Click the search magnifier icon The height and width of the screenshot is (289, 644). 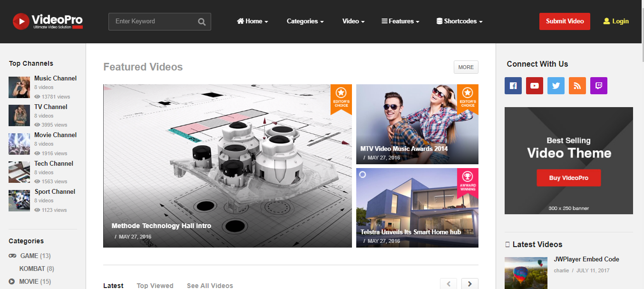point(202,21)
